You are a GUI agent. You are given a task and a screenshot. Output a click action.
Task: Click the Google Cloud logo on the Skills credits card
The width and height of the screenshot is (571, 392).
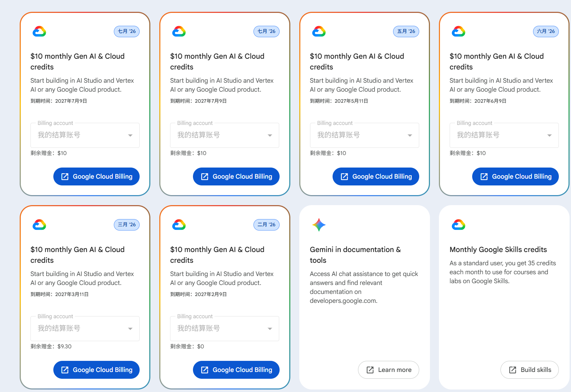click(x=458, y=225)
